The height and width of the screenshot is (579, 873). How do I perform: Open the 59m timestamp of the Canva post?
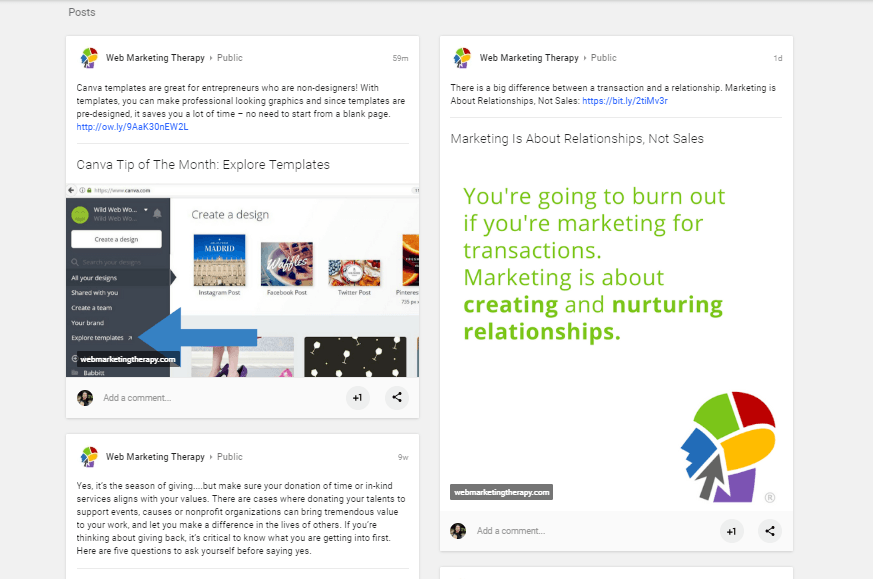click(x=400, y=58)
